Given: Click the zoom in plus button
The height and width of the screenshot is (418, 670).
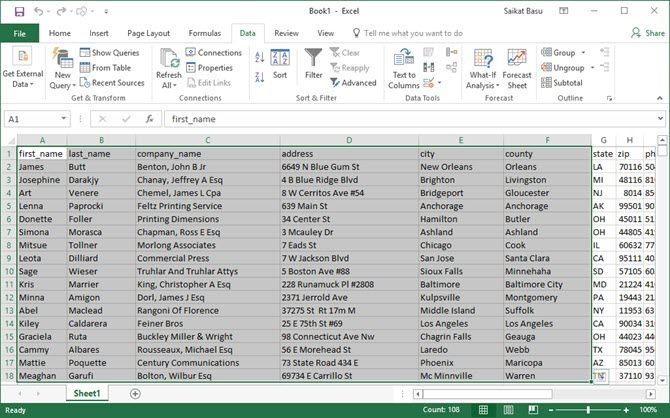Looking at the screenshot, I should (626, 410).
